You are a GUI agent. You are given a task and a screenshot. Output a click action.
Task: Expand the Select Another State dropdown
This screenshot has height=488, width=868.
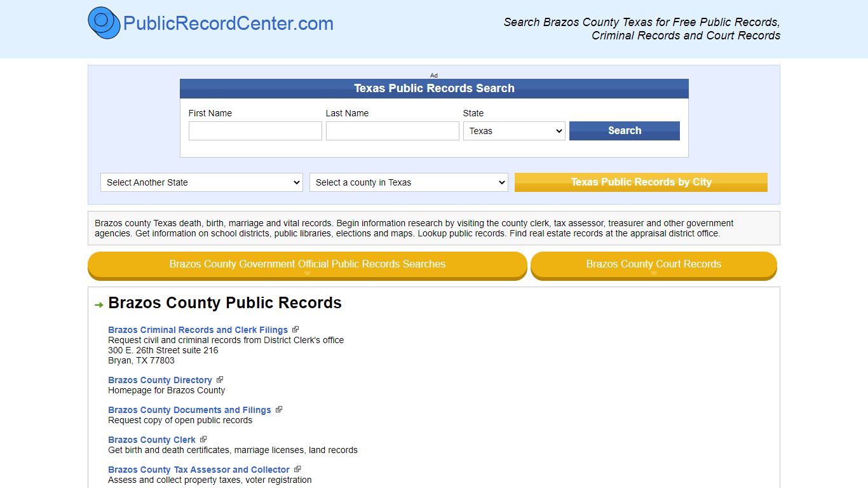[201, 182]
